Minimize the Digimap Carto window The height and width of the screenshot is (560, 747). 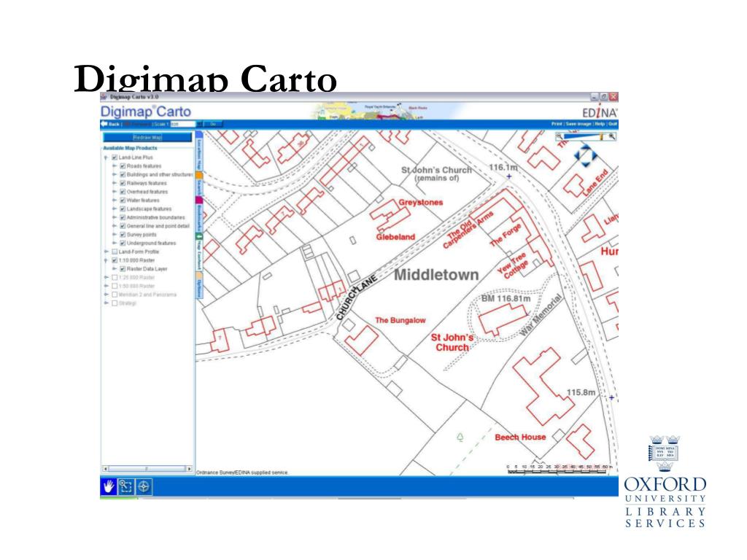[x=595, y=97]
